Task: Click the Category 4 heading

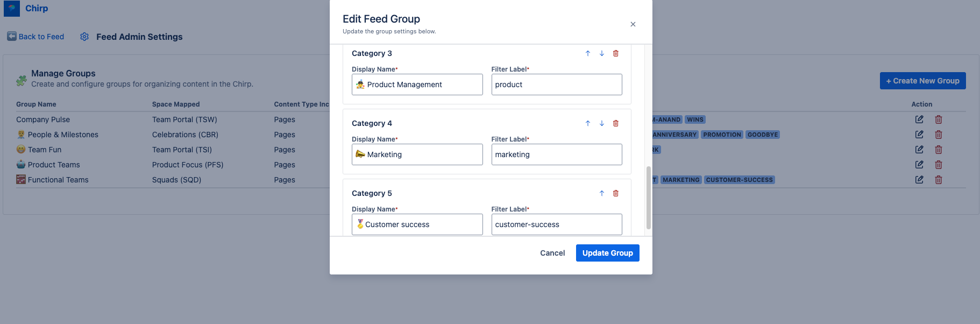Action: coord(372,123)
